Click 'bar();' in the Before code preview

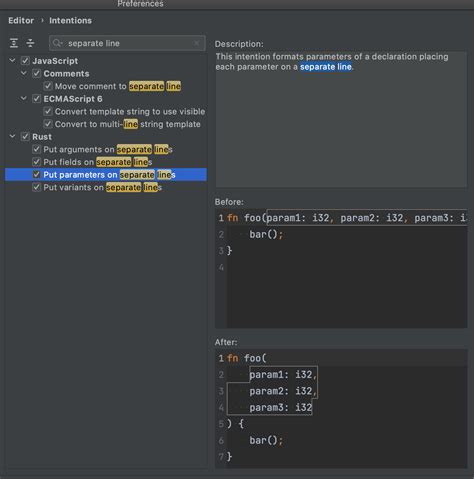[x=266, y=234]
